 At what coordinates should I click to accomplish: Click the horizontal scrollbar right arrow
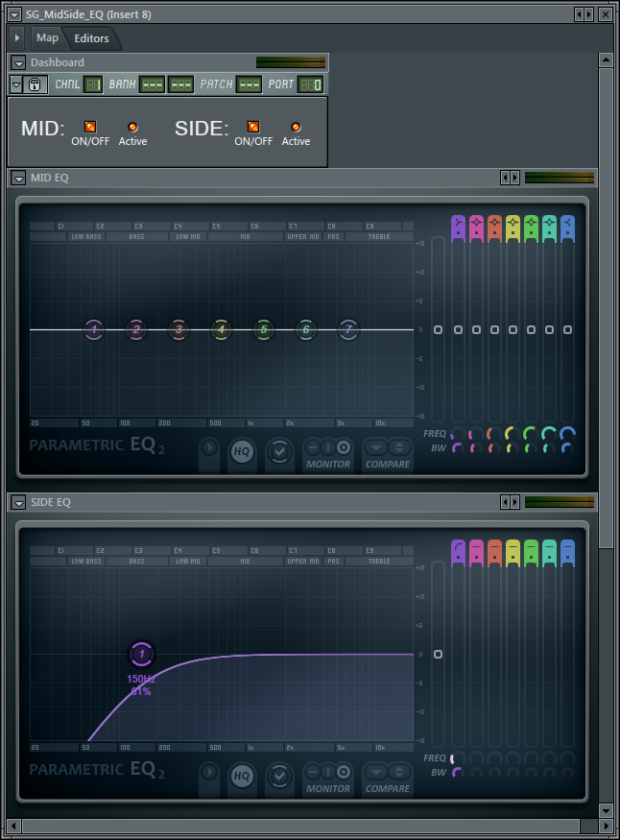[x=606, y=826]
